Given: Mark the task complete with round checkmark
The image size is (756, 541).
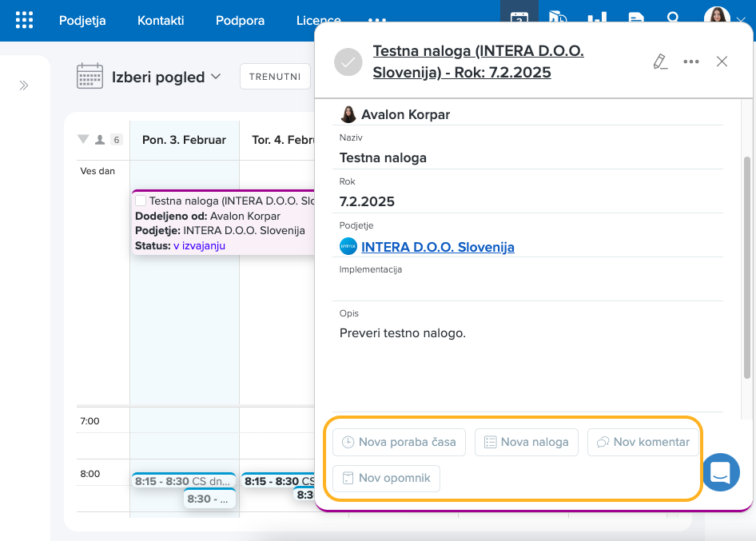Looking at the screenshot, I should pyautogui.click(x=348, y=62).
